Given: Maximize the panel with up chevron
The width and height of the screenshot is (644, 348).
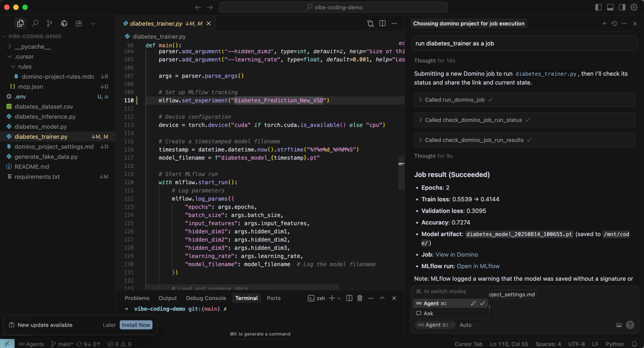Looking at the screenshot, I should [x=382, y=298].
